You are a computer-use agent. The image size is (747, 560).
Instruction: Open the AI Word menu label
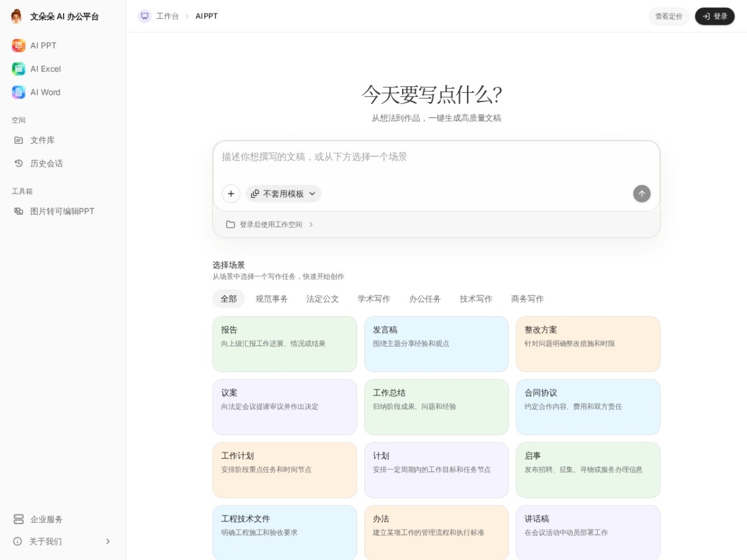[x=45, y=92]
